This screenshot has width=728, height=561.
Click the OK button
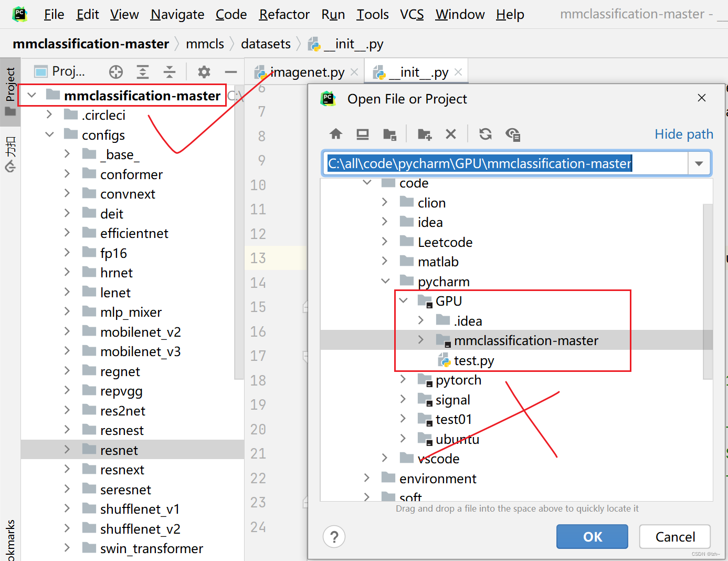point(592,537)
